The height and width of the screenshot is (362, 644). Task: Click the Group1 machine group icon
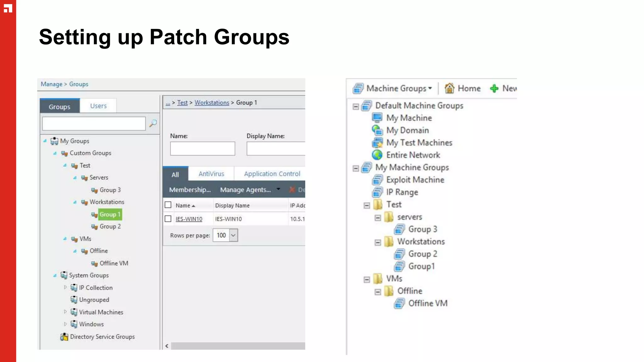click(399, 266)
